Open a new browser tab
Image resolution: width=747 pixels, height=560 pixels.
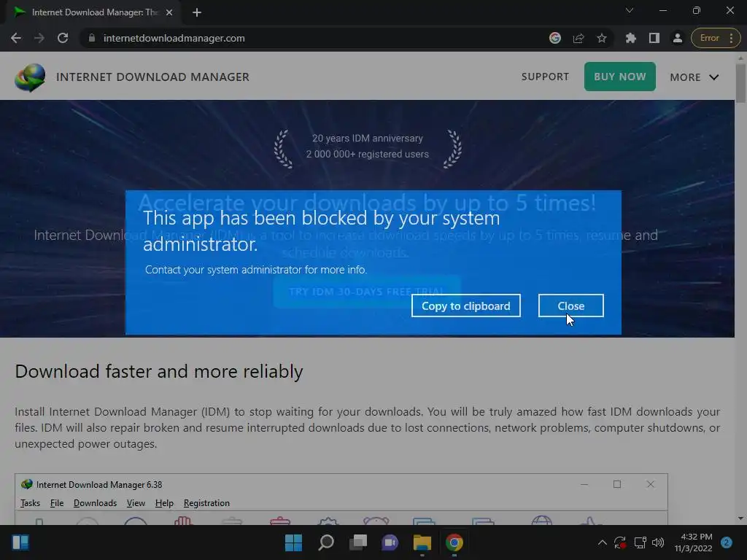(x=197, y=12)
